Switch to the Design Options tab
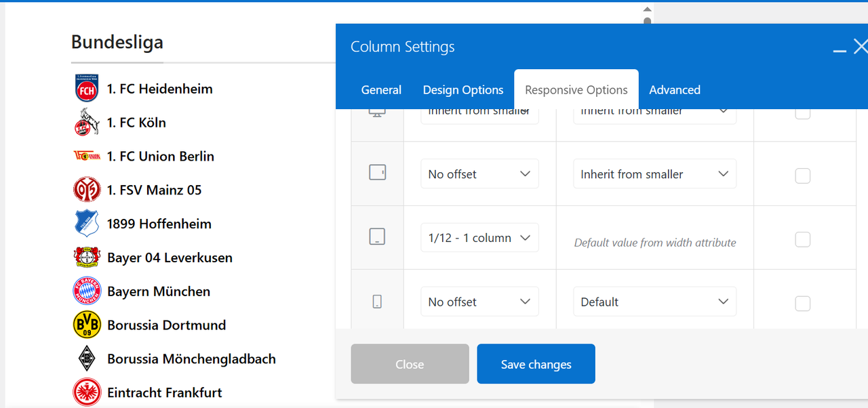 [463, 89]
